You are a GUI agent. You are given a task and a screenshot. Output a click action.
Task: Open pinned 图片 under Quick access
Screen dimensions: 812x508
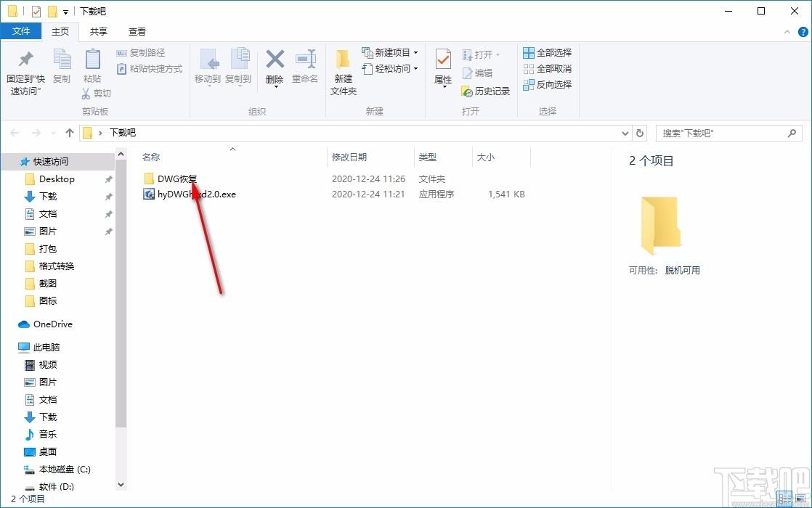point(48,232)
